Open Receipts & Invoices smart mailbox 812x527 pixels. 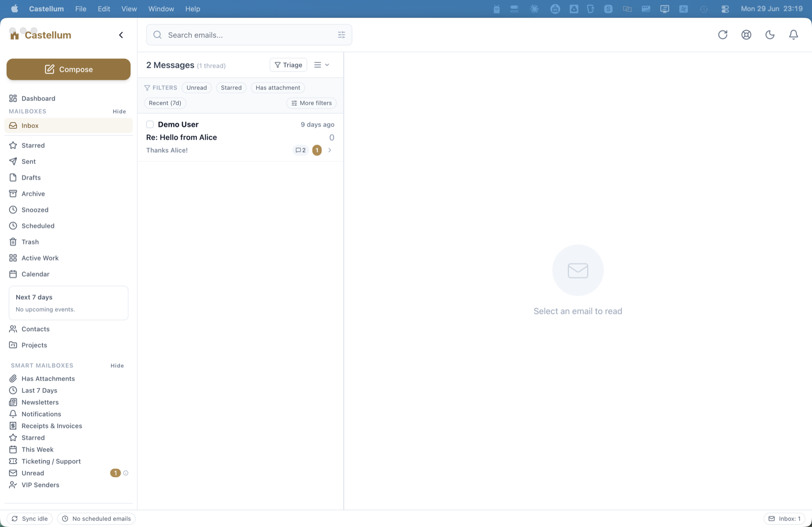click(69, 426)
